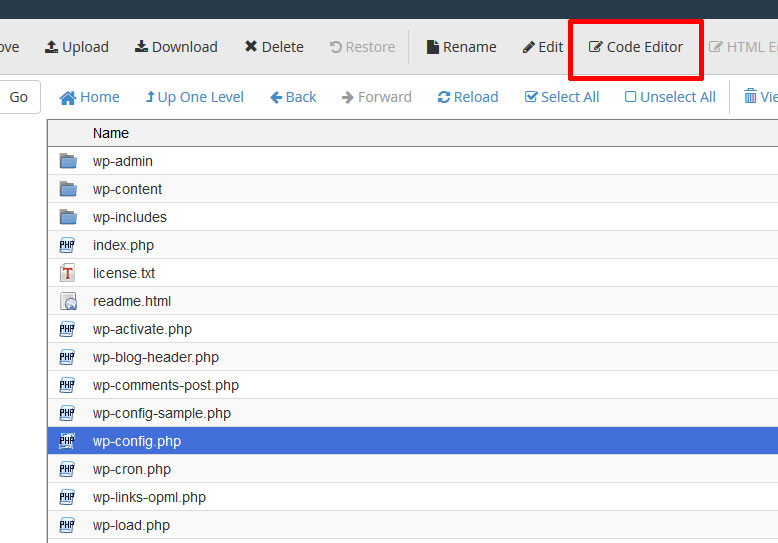Click the Go button
This screenshot has width=778, height=543.
point(18,97)
